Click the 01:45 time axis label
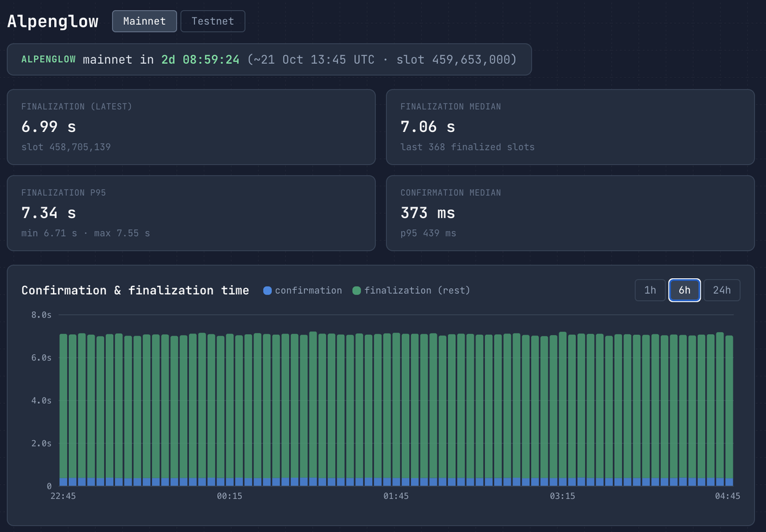This screenshot has width=766, height=532. point(396,496)
